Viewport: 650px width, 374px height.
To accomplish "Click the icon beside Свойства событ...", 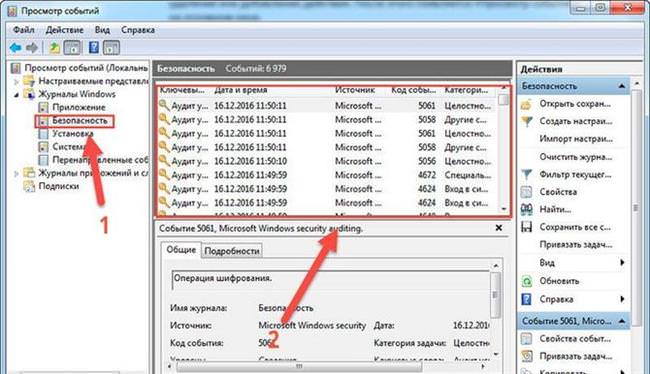I will coord(526,339).
